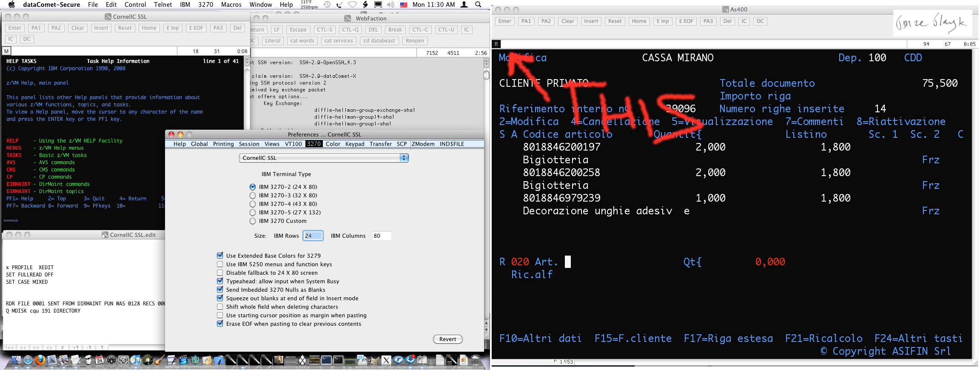980x370 pixels.
Task: Click the display mirroring menu bar icon
Action: tap(378, 5)
